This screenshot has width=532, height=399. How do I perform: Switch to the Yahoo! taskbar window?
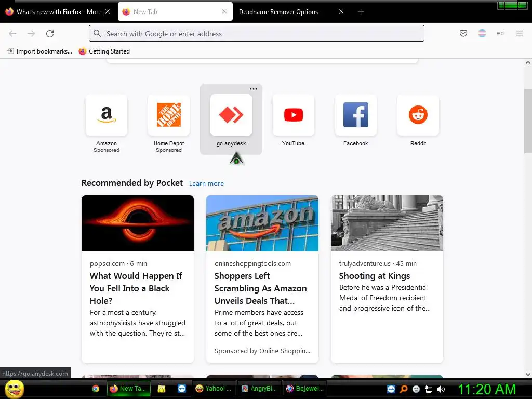pyautogui.click(x=214, y=389)
